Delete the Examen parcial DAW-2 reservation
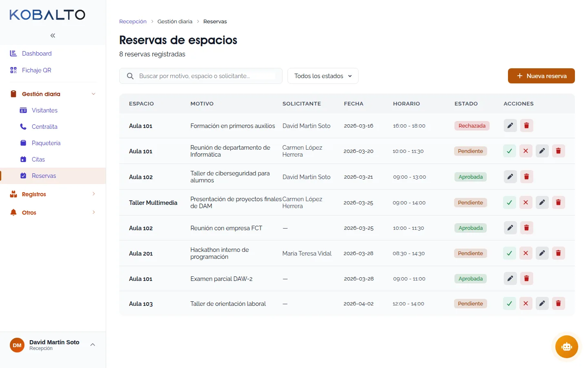The image size is (588, 368). pyautogui.click(x=526, y=278)
